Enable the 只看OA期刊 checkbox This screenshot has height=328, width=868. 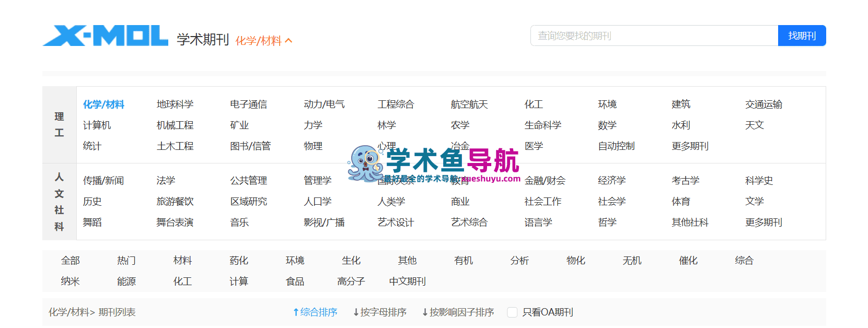point(512,312)
